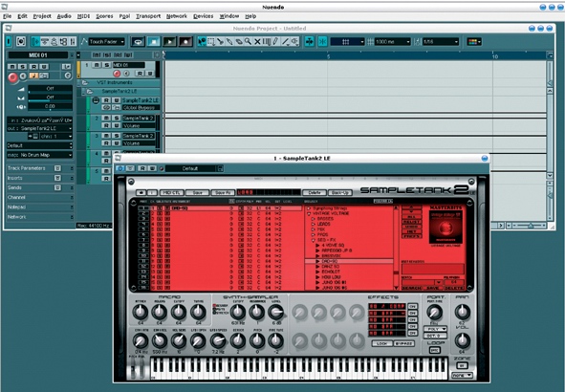Select part 5 in SampleTank part list
Screen dimensions: 565x392
(143, 229)
